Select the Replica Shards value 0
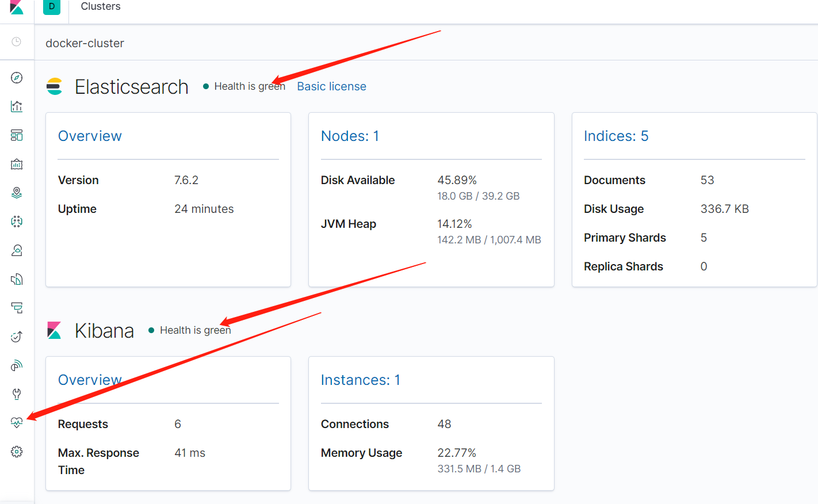 (704, 266)
